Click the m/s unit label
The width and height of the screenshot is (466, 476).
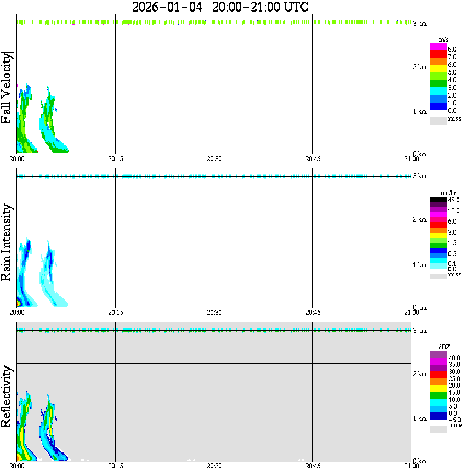tap(444, 39)
